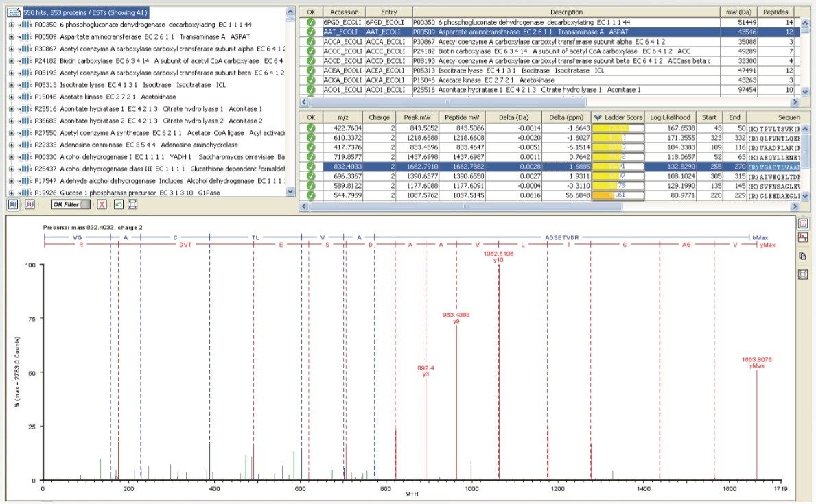The height and width of the screenshot is (504, 816).
Task: Click the protein icon beside P19926 Glucose 1 phosphatase
Action: [x=25, y=193]
